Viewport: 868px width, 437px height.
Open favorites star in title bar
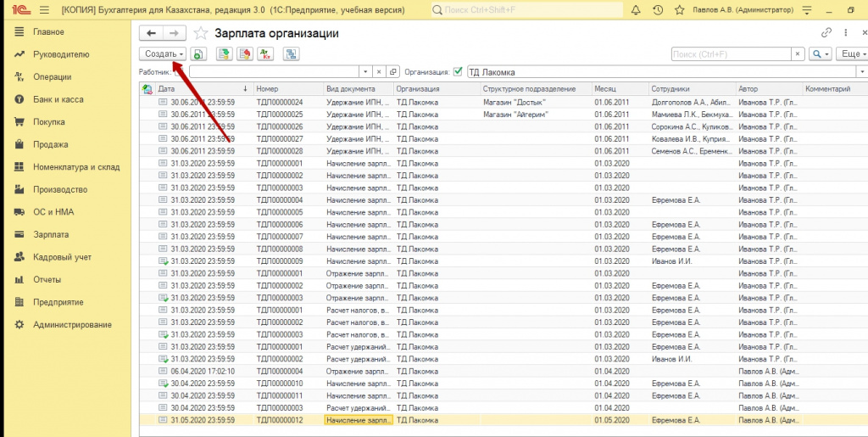680,10
